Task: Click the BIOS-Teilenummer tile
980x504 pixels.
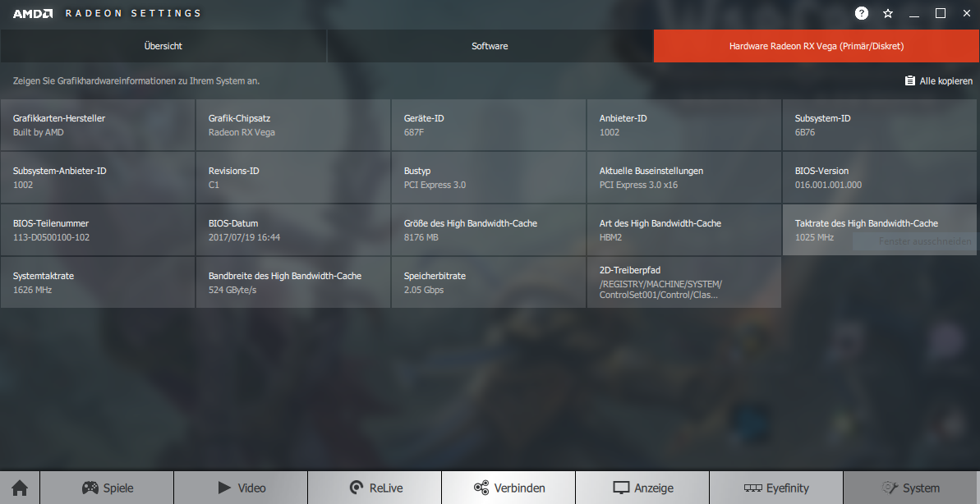Action: click(x=98, y=230)
